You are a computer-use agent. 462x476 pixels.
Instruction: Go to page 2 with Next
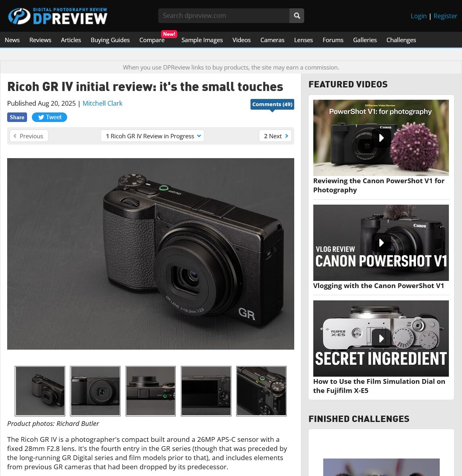click(x=276, y=136)
